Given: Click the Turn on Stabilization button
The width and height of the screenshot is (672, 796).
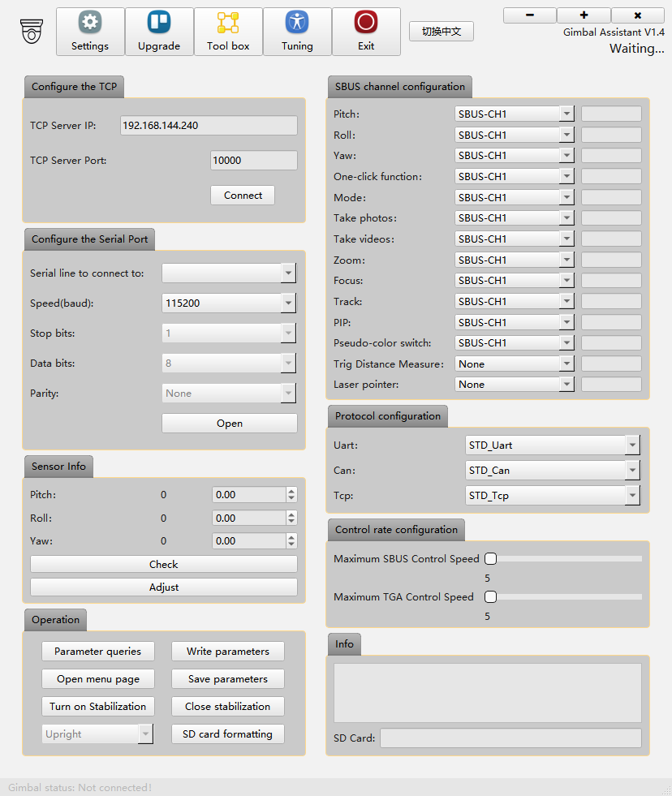Looking at the screenshot, I should tap(97, 707).
